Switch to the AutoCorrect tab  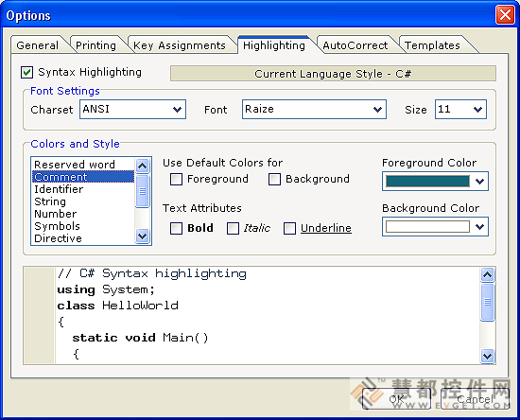coord(355,45)
